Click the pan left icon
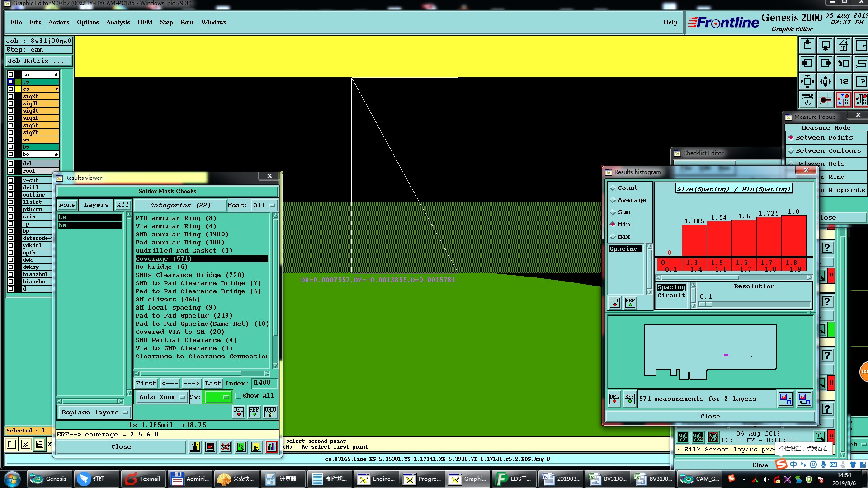The width and height of the screenshot is (868, 488). point(807,63)
